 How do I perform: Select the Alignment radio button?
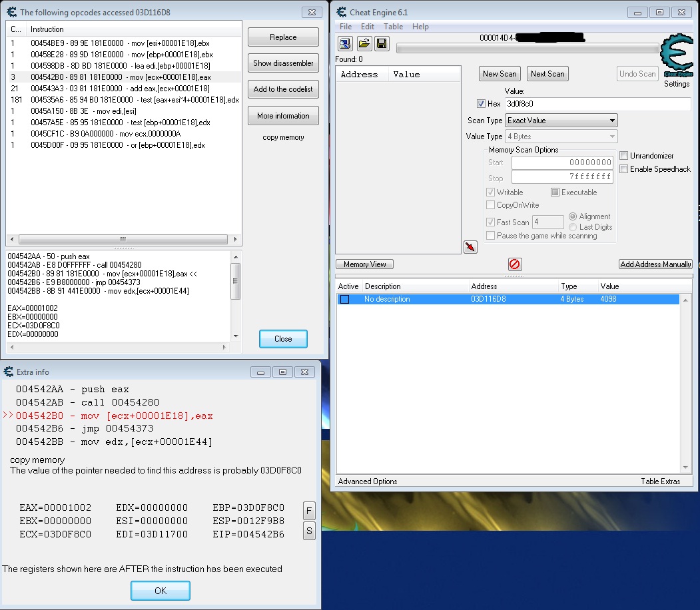pos(572,216)
